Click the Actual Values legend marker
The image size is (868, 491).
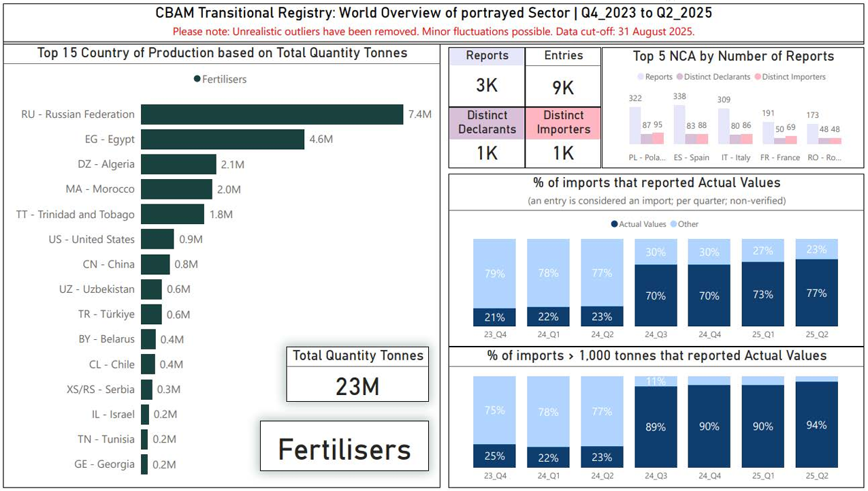615,224
